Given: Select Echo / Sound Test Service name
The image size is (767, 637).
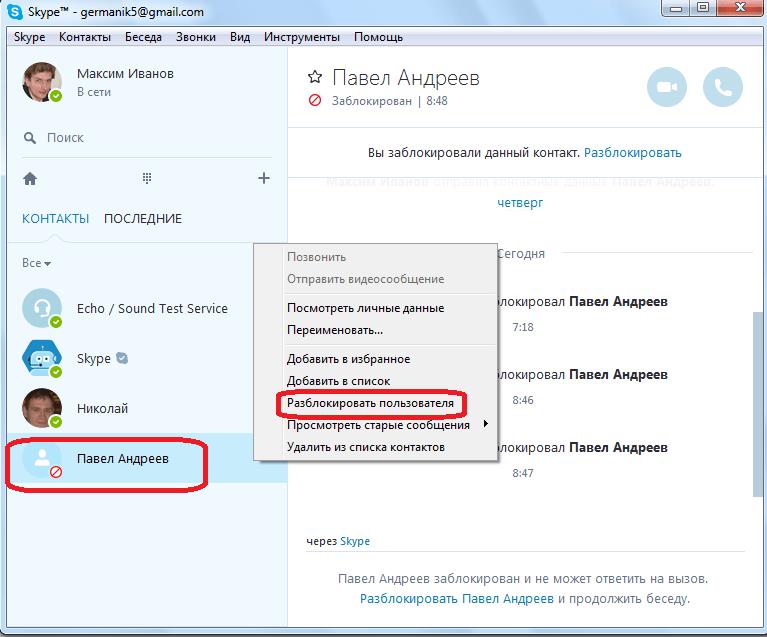Looking at the screenshot, I should (x=152, y=309).
